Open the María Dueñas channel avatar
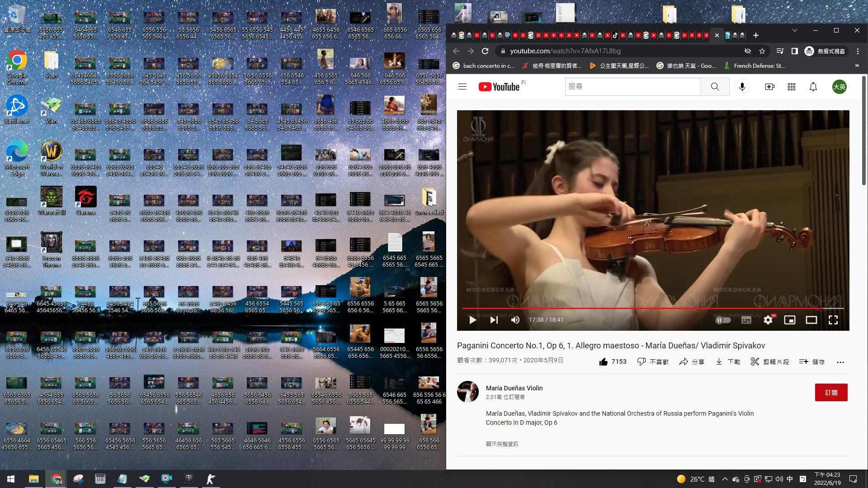 point(467,392)
